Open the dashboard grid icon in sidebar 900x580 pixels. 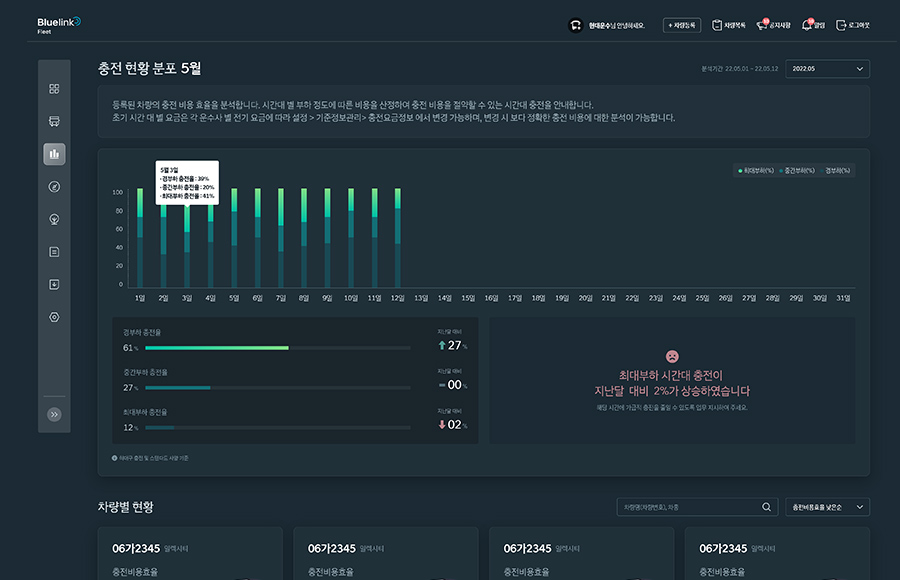[x=55, y=88]
